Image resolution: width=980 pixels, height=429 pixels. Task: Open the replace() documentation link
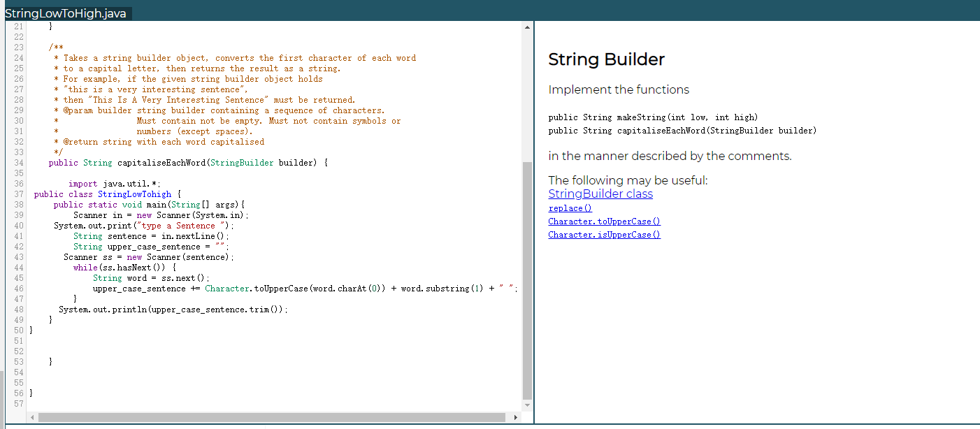[570, 208]
